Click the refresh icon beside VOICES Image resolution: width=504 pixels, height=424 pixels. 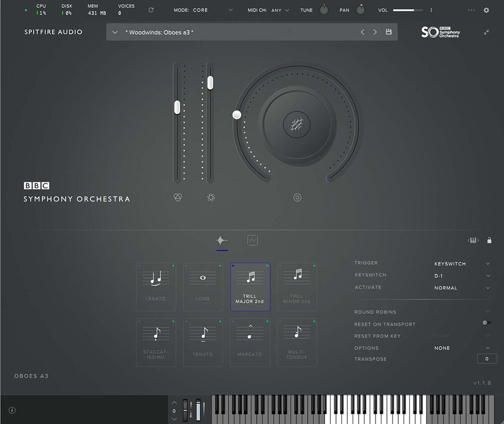point(151,10)
